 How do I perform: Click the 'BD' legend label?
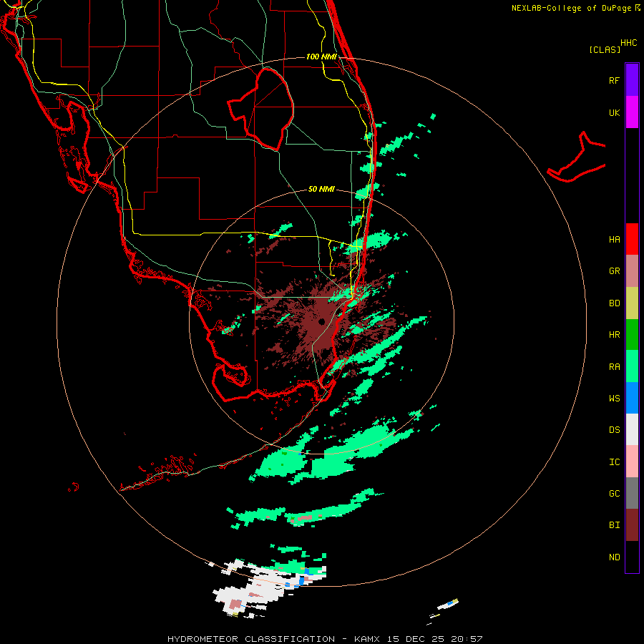coord(614,303)
